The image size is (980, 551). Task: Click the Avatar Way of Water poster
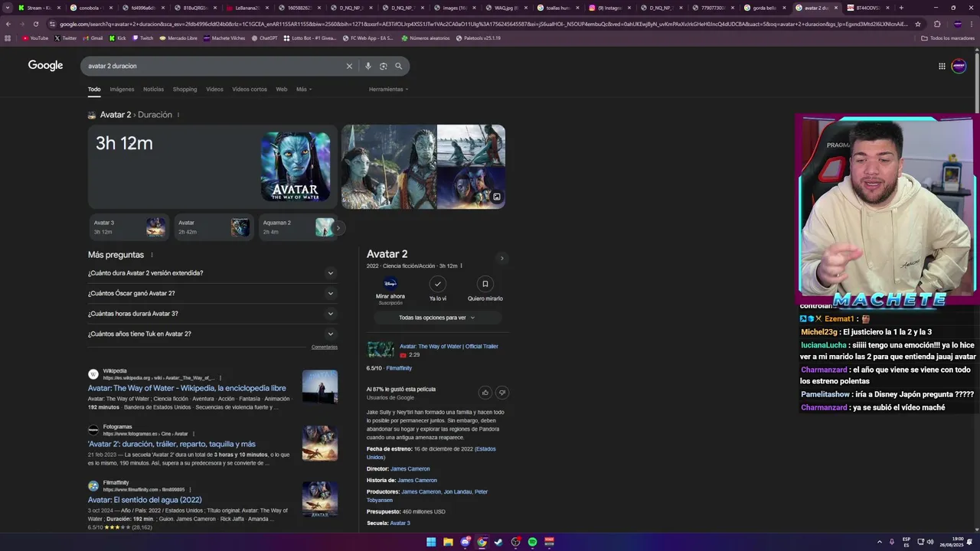[296, 167]
